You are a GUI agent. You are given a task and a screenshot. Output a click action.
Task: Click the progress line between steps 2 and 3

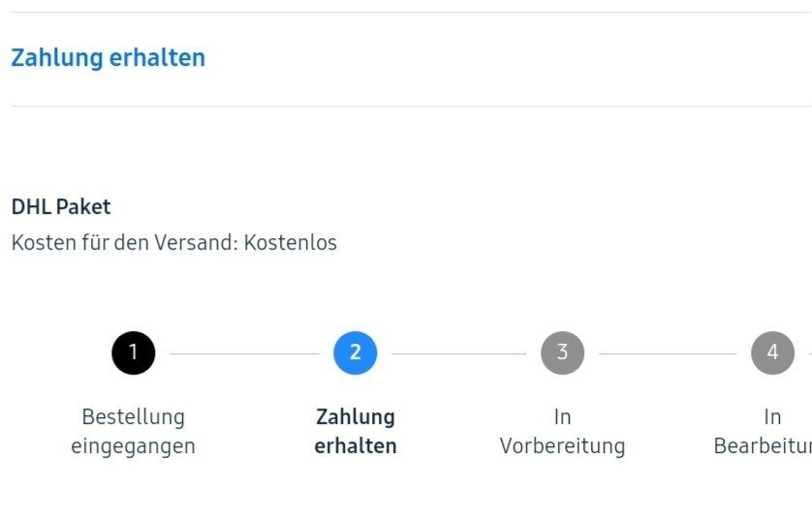pos(458,353)
